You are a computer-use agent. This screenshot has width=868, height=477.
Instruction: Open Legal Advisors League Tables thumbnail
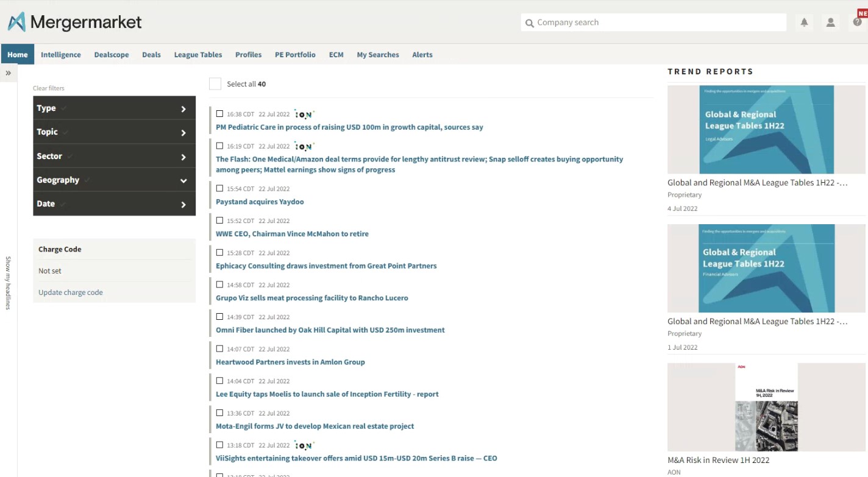766,130
